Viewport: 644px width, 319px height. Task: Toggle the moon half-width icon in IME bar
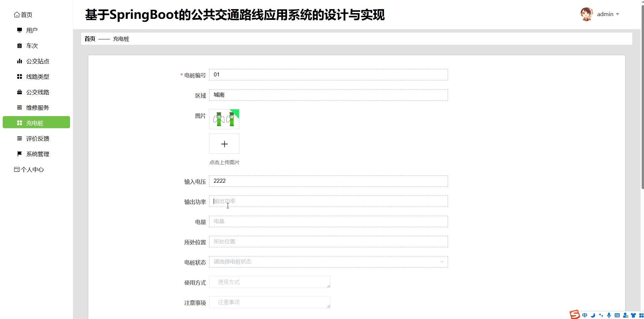(x=593, y=315)
